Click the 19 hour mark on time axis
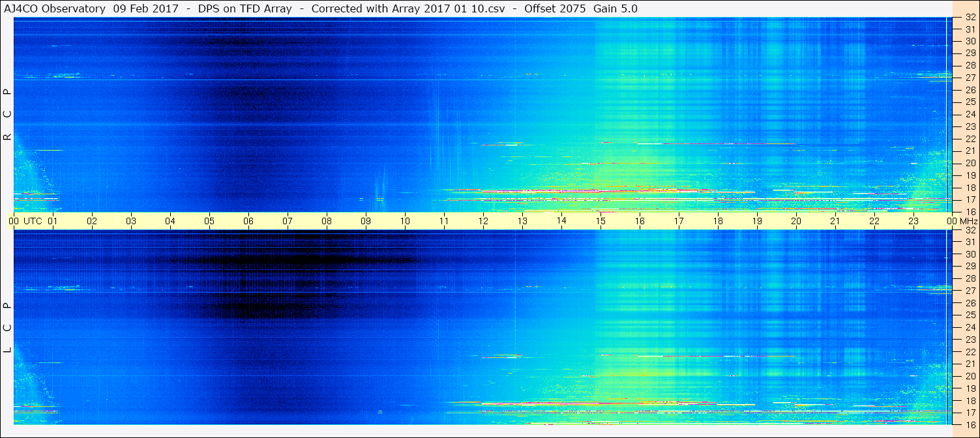The image size is (980, 438). 757,221
